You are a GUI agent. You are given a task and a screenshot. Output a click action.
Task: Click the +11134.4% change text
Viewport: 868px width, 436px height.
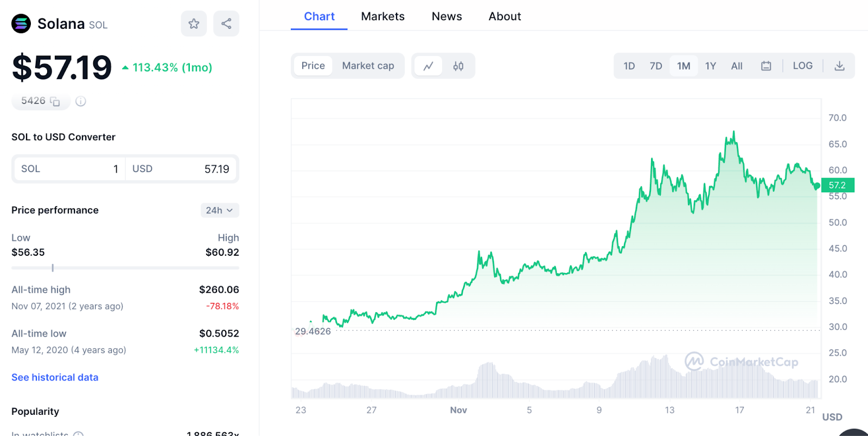pos(216,350)
